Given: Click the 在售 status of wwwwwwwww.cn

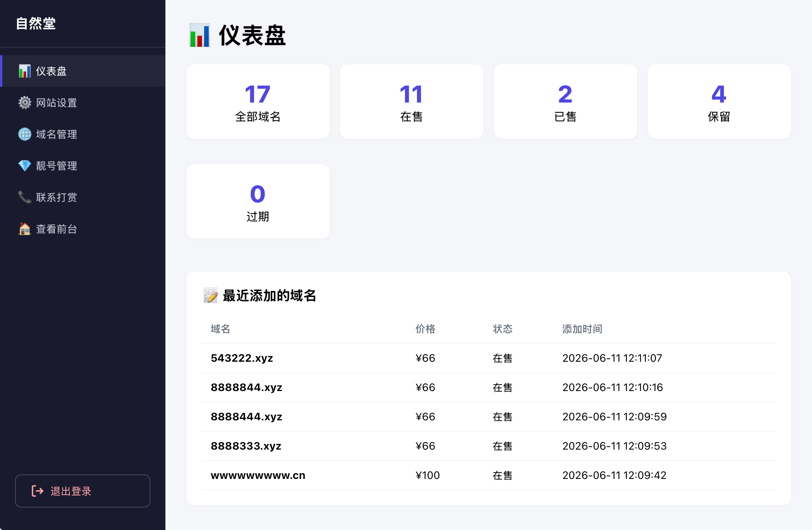Looking at the screenshot, I should (x=503, y=476).
